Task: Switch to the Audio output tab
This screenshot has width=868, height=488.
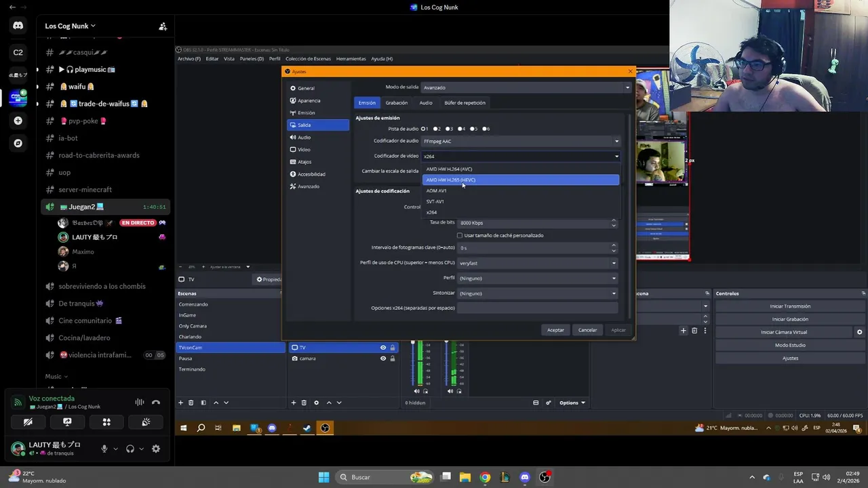Action: [426, 103]
